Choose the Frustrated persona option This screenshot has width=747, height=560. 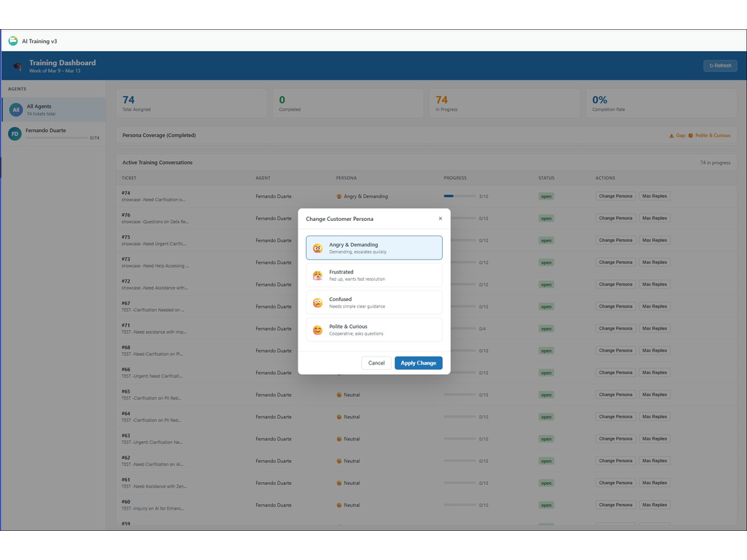(373, 275)
